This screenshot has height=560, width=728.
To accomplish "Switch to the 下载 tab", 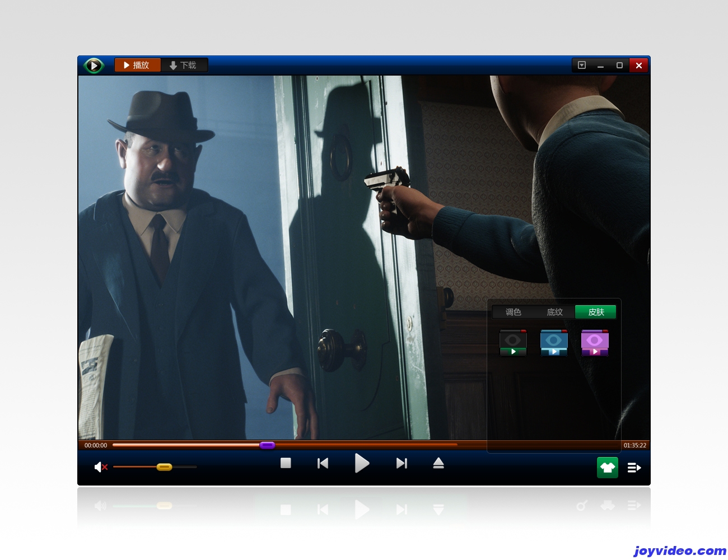I will pos(184,65).
